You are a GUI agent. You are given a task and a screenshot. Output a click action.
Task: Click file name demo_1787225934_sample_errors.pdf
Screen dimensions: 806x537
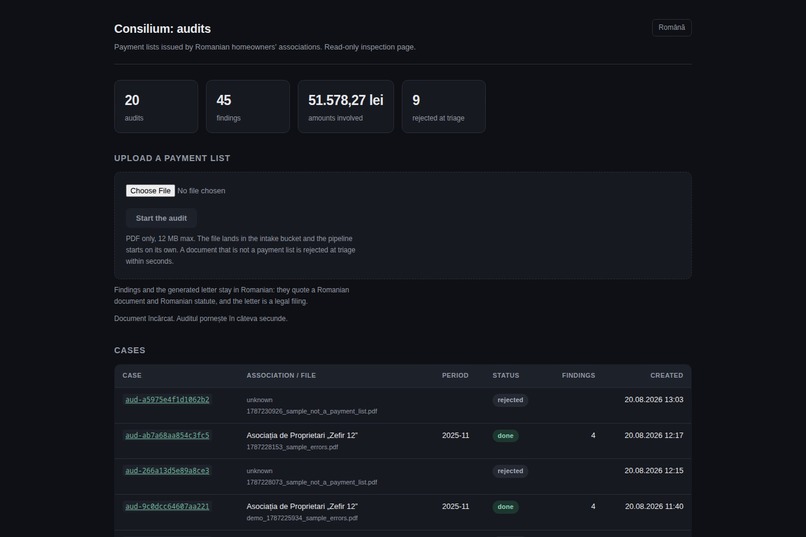[302, 518]
